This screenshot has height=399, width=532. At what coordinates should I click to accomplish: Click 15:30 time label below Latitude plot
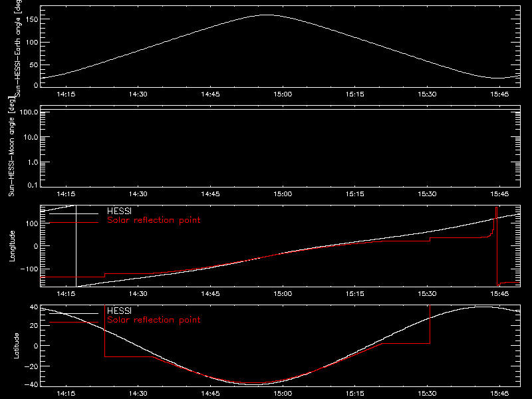click(x=427, y=394)
